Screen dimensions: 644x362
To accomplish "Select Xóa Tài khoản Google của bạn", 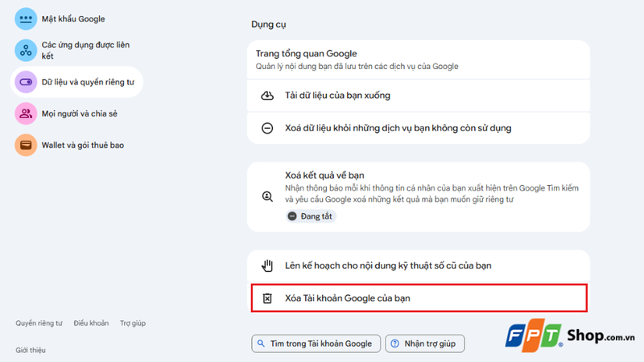I will point(419,298).
